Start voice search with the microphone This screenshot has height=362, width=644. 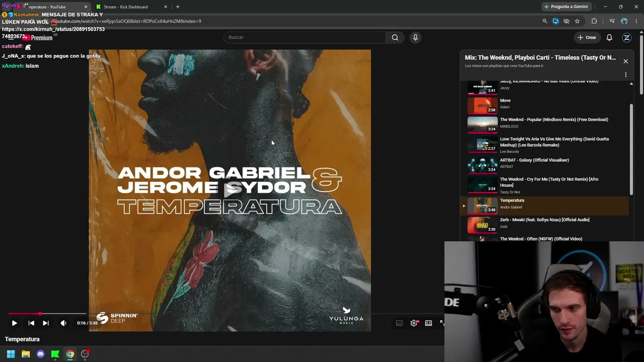pyautogui.click(x=415, y=37)
